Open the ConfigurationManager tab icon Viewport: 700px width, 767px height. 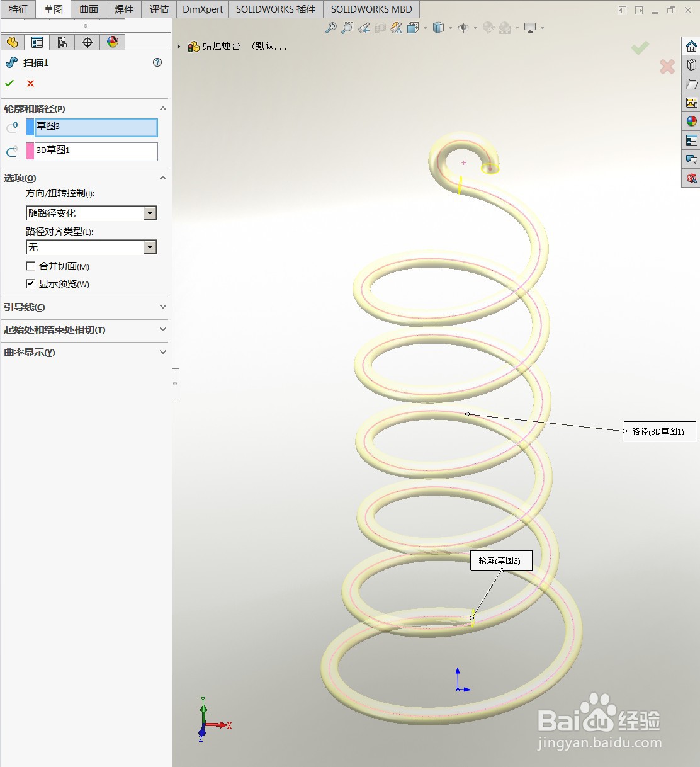(62, 42)
